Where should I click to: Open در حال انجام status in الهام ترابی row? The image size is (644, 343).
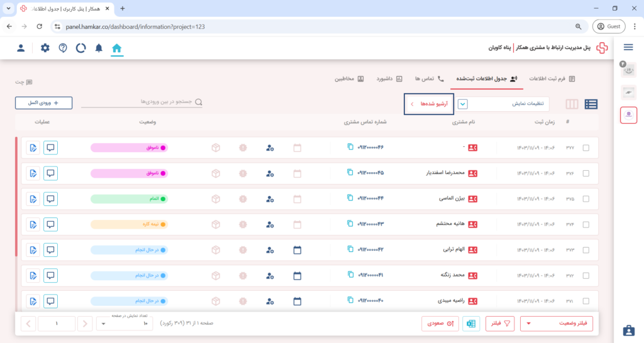(129, 250)
